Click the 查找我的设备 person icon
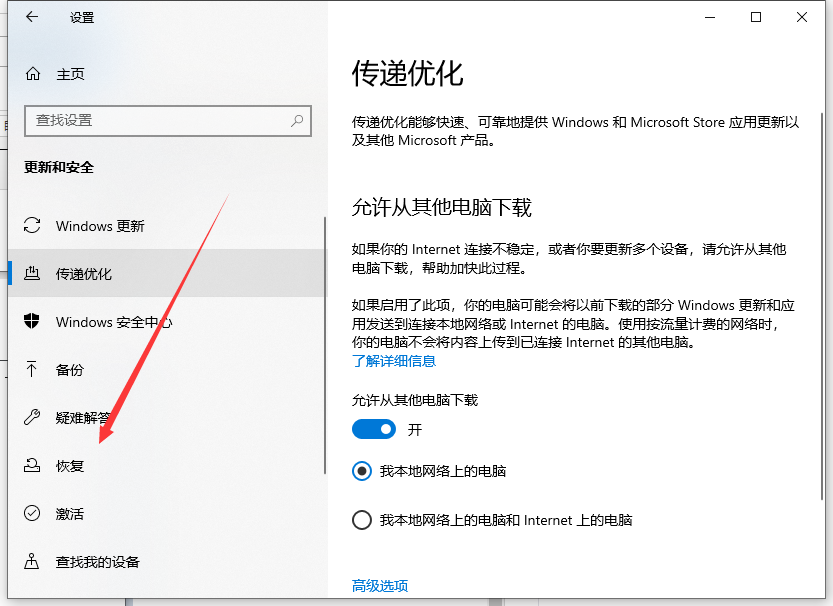This screenshot has width=833, height=606. tap(32, 562)
